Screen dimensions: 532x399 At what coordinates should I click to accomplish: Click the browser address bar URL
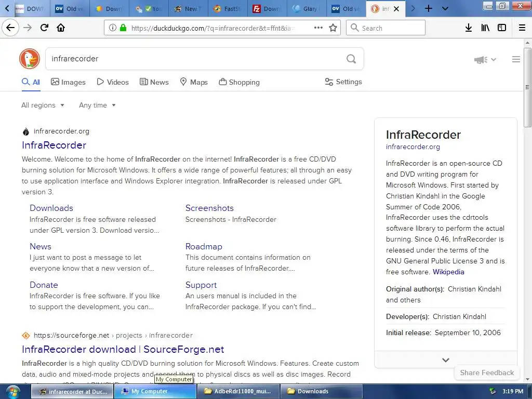[212, 28]
